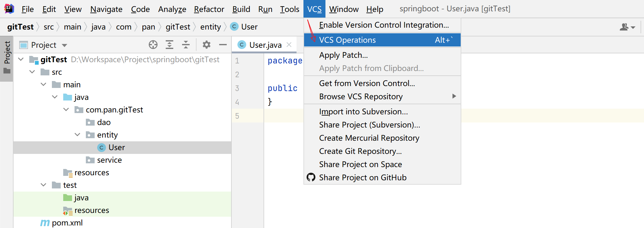
Task: Click the locate/select opened file crosshair icon
Action: coord(153,45)
